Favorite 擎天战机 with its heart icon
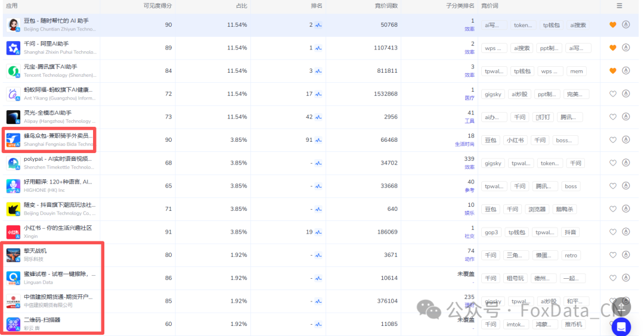644x336 pixels. click(612, 255)
